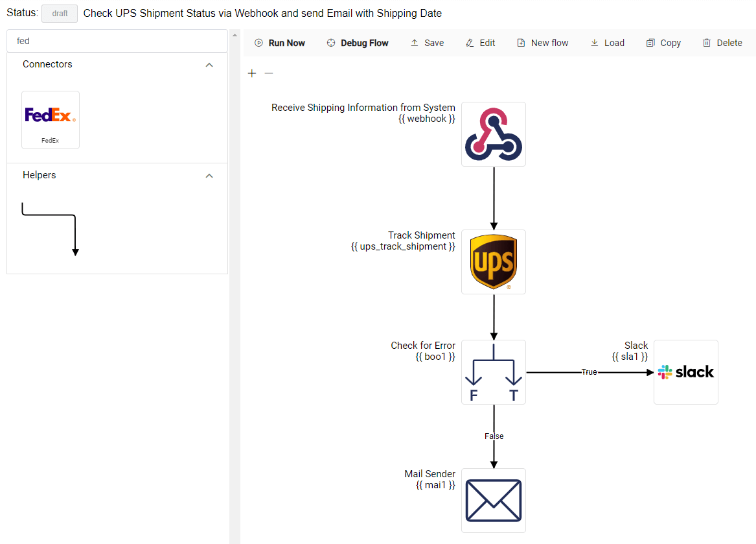Pick the FedEx connector tile
756x544 pixels.
[x=50, y=120]
